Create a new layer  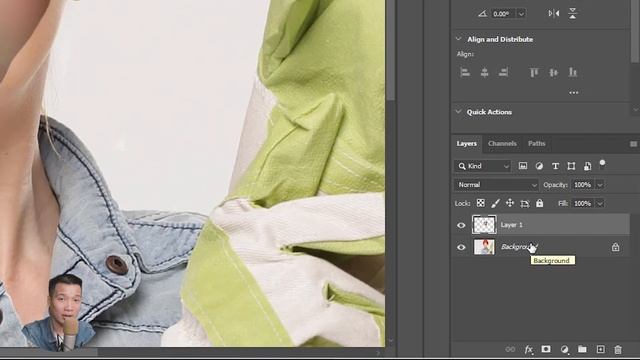[x=600, y=349]
